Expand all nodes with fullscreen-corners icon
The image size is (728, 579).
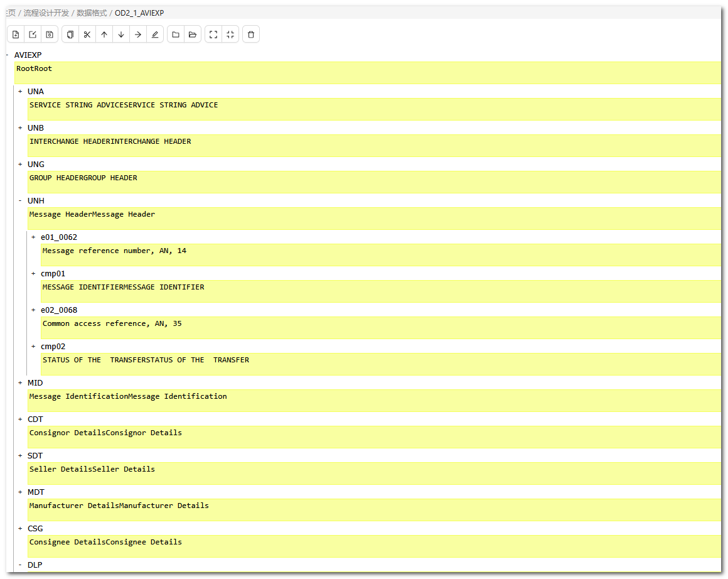(x=213, y=35)
